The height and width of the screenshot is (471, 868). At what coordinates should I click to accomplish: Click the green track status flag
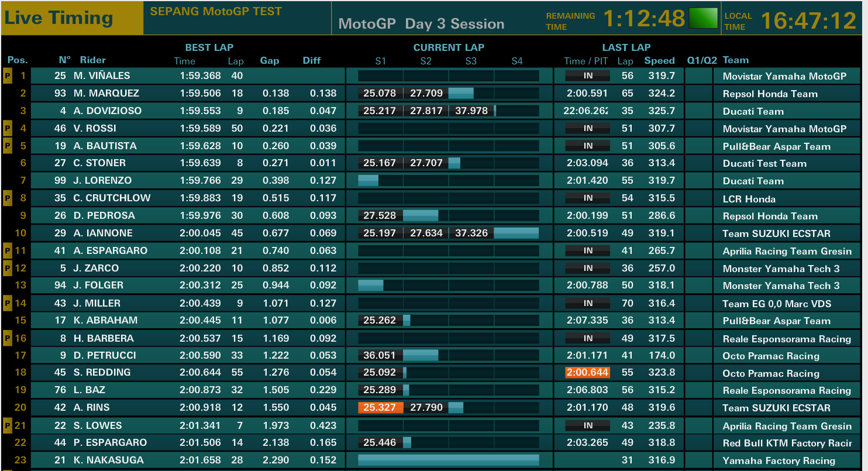(x=703, y=18)
